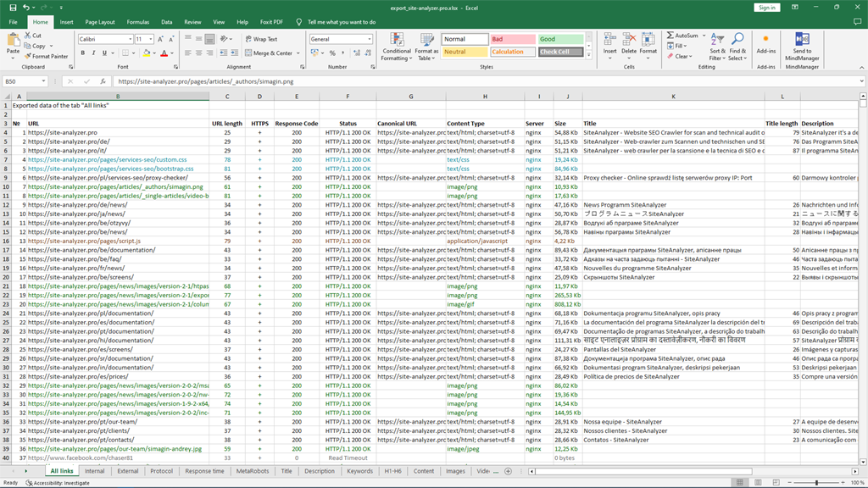Click the Increase Decimal icon

point(357,53)
